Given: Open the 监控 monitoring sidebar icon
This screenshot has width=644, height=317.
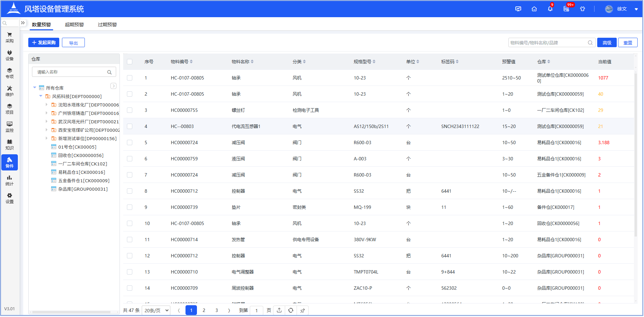Looking at the screenshot, I should point(9,126).
